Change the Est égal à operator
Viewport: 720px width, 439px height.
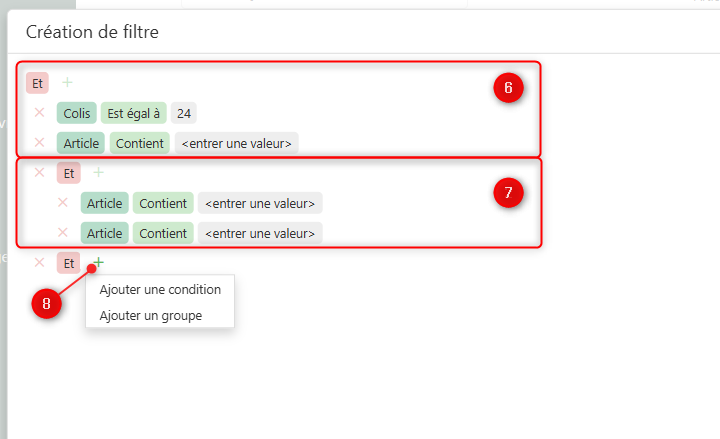[135, 113]
